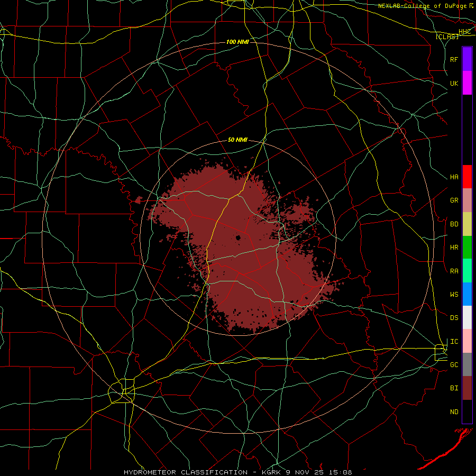Click the GR legend label
Image resolution: width=476 pixels, height=476 pixels.
tap(454, 200)
